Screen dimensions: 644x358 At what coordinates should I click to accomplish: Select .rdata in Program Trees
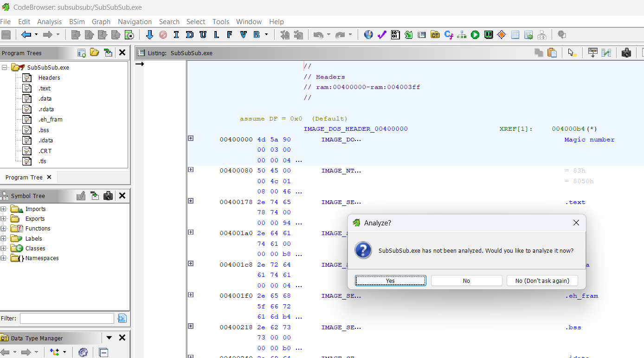pos(46,109)
